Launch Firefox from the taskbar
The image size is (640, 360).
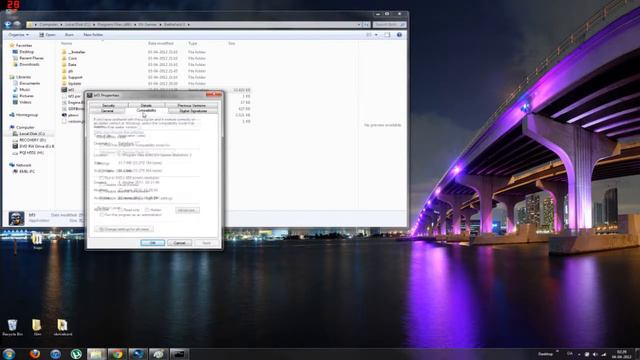pyautogui.click(x=35, y=353)
